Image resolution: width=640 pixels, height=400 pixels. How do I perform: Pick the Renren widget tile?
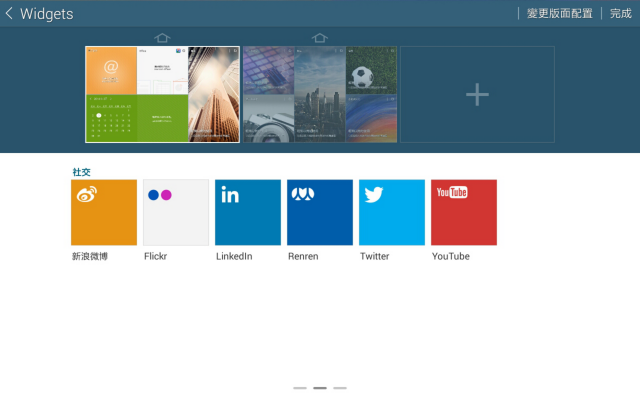pyautogui.click(x=320, y=212)
